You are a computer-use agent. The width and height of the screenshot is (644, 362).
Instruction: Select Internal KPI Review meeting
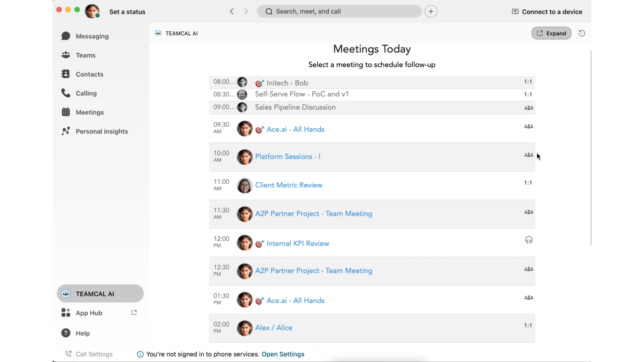click(372, 243)
